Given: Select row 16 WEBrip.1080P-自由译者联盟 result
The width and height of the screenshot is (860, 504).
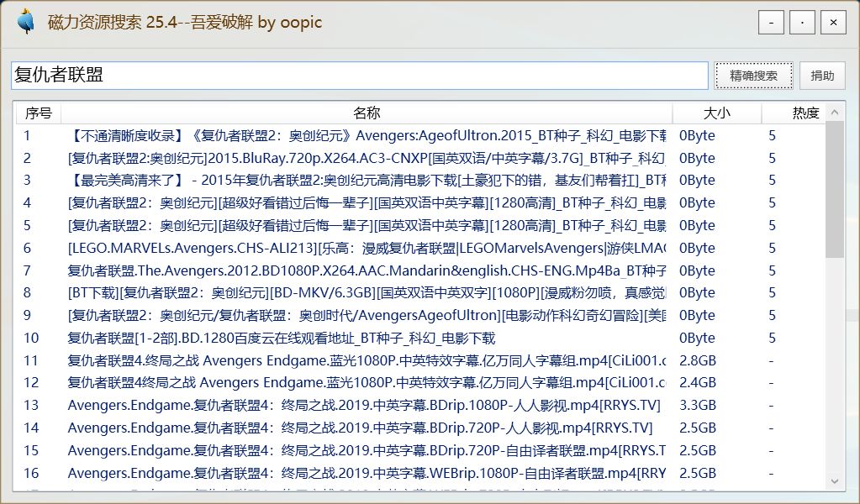Looking at the screenshot, I should tap(367, 473).
